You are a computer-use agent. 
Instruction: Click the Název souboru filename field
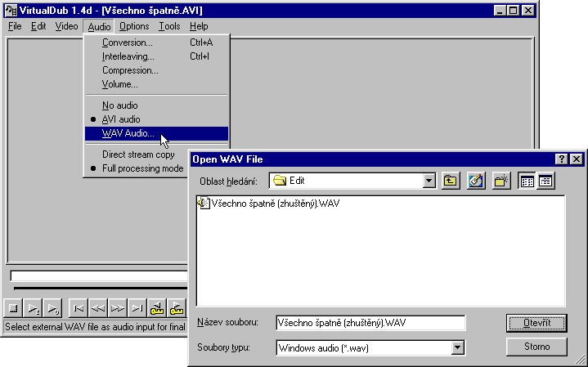pos(370,323)
